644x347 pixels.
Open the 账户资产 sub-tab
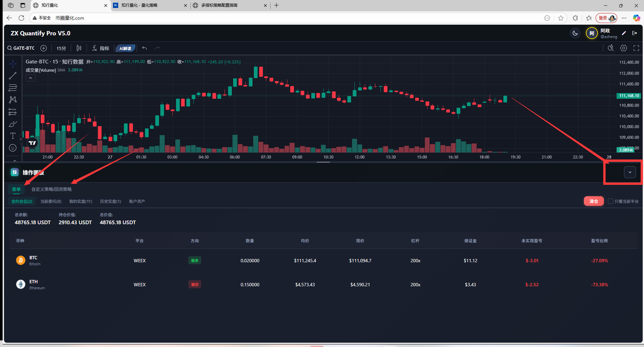(x=137, y=201)
